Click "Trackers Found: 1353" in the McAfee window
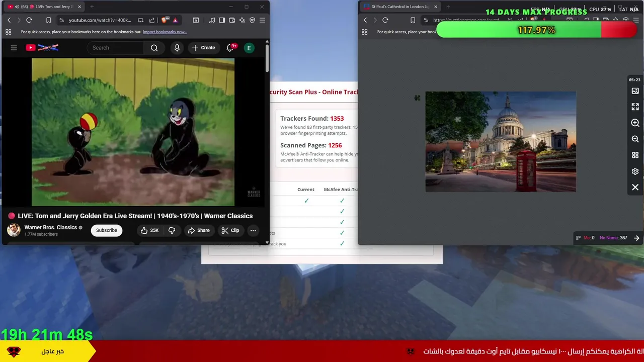644x362 pixels. [x=312, y=119]
